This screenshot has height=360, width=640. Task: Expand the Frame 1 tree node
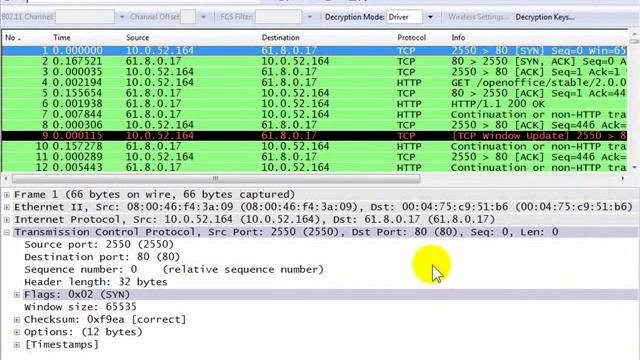pos(7,195)
